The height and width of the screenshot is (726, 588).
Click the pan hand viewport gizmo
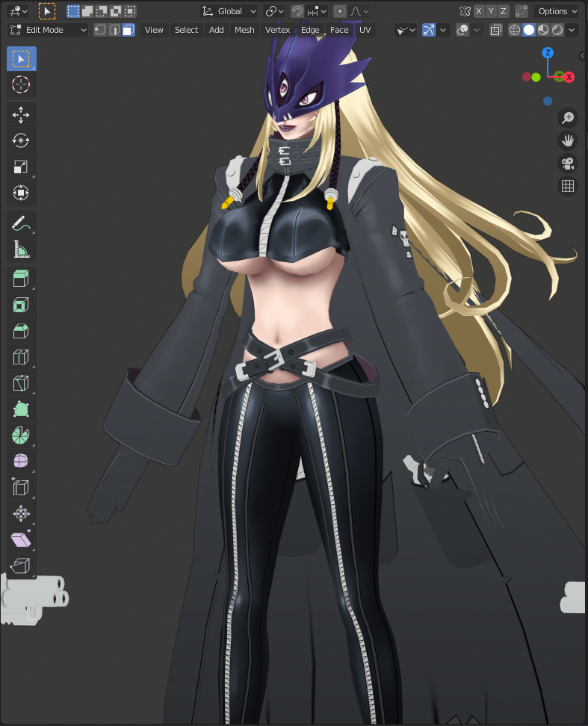568,140
